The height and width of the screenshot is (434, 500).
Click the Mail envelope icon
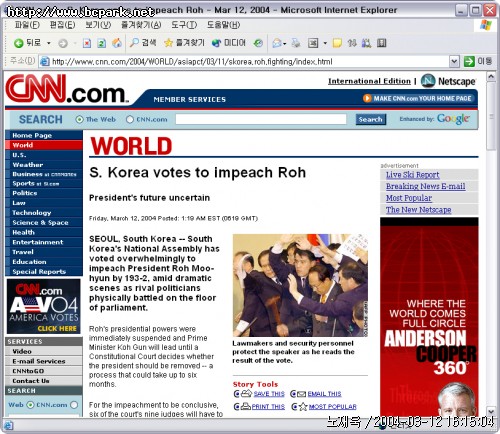pos(277,43)
